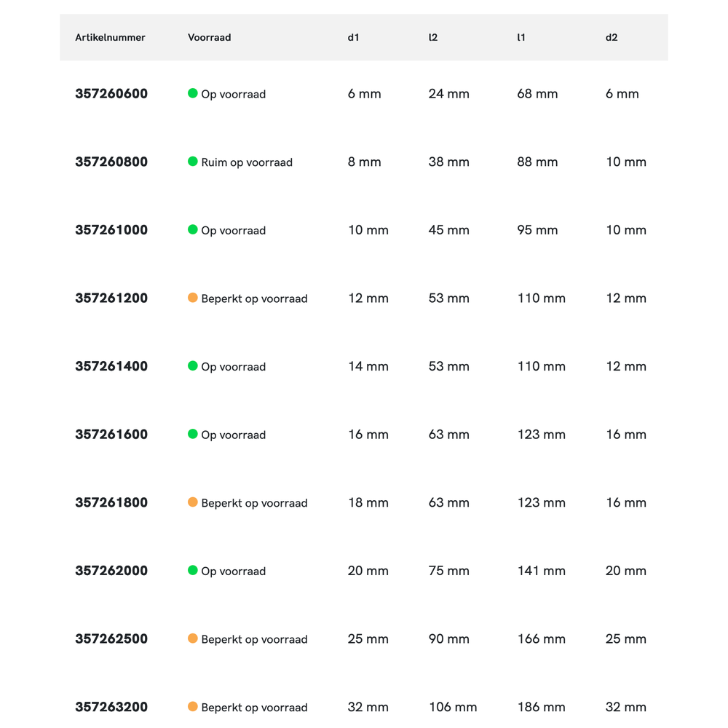Click the green dot beside 'Ruim op voorraad'
This screenshot has height=728, width=728.
[193, 162]
